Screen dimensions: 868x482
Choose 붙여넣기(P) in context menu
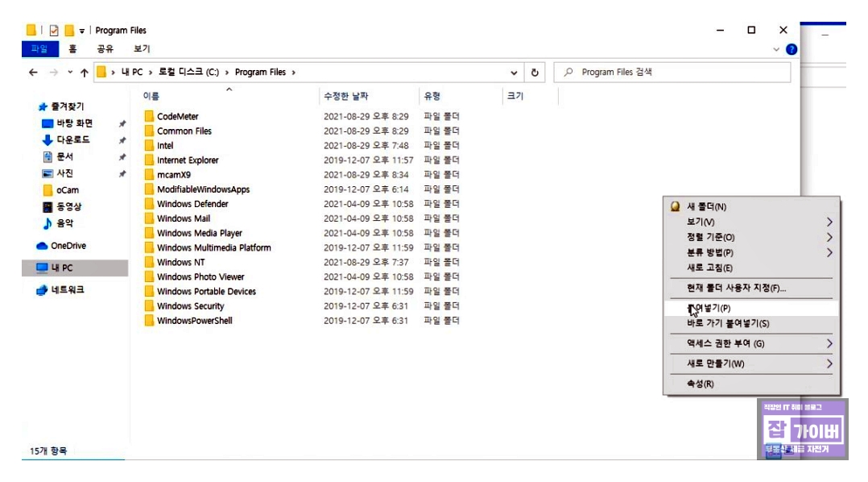point(751,308)
